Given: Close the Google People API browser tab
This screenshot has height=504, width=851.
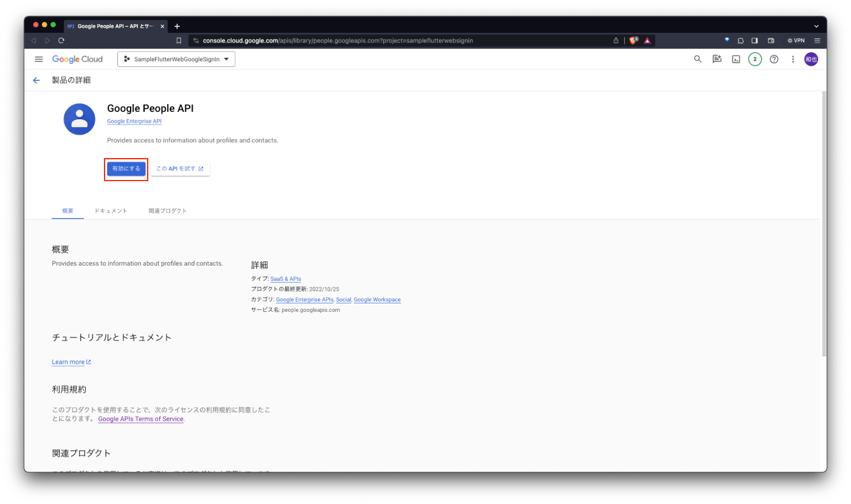Looking at the screenshot, I should click(162, 26).
